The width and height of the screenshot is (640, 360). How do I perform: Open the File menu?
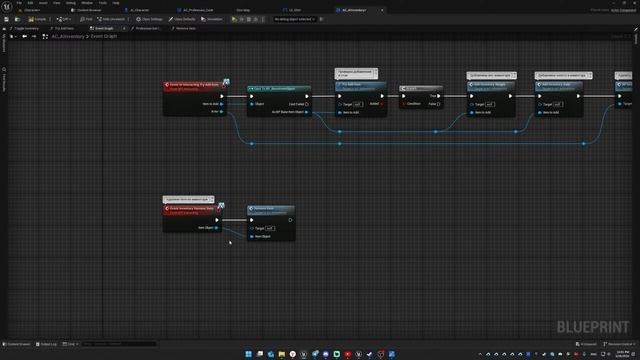tap(19, 3)
